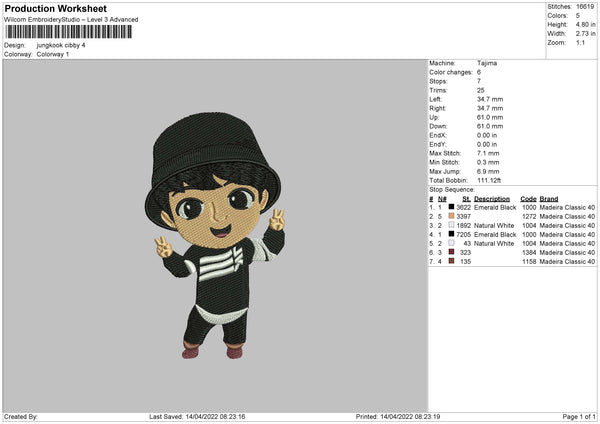This screenshot has height=424, width=600.
Task: Click the embroidered chibi design preview
Action: point(215,235)
